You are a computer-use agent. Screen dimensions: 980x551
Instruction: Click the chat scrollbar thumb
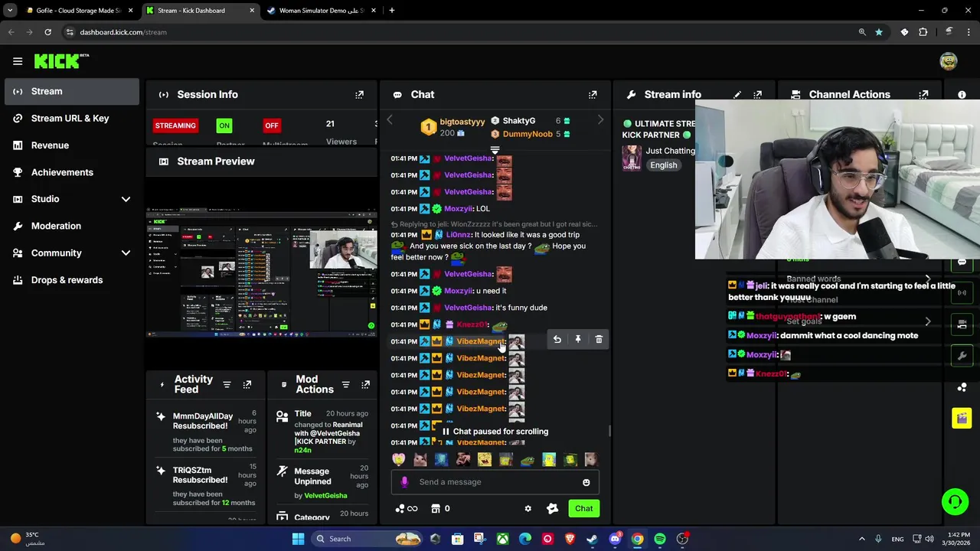tap(609, 432)
